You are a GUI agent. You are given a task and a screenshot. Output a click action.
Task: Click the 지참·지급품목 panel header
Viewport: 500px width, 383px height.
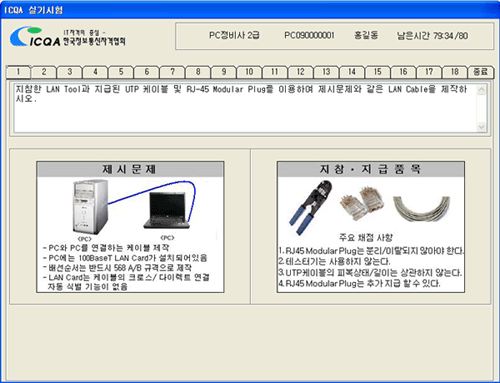(x=371, y=169)
